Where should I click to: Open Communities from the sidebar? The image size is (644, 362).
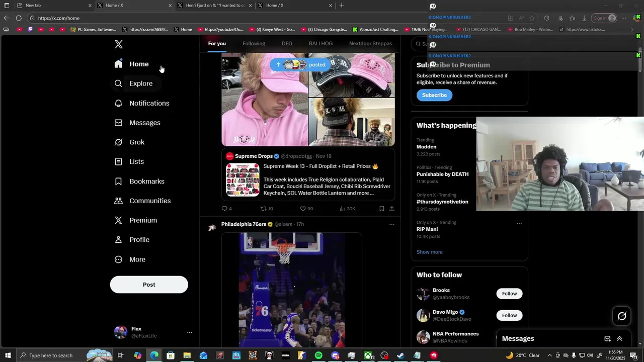click(142, 201)
